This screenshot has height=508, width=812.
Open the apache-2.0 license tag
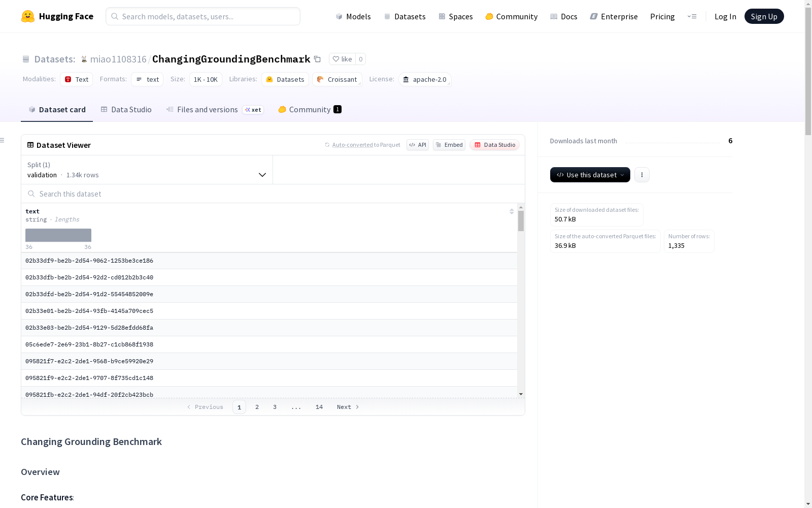click(425, 79)
